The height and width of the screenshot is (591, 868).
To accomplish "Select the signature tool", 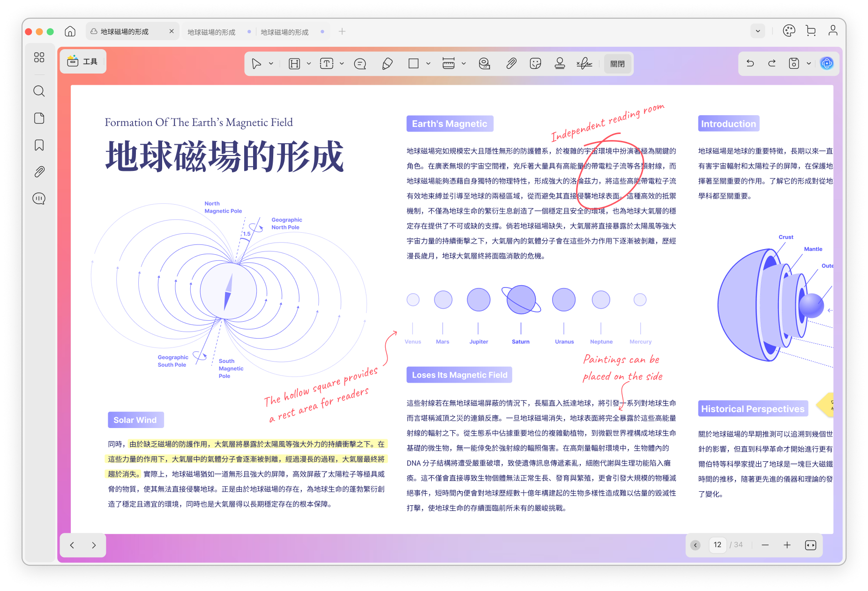I will click(584, 64).
